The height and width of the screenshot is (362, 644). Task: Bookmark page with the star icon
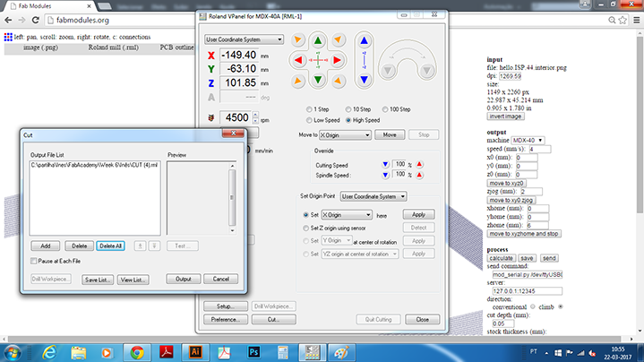click(x=623, y=20)
